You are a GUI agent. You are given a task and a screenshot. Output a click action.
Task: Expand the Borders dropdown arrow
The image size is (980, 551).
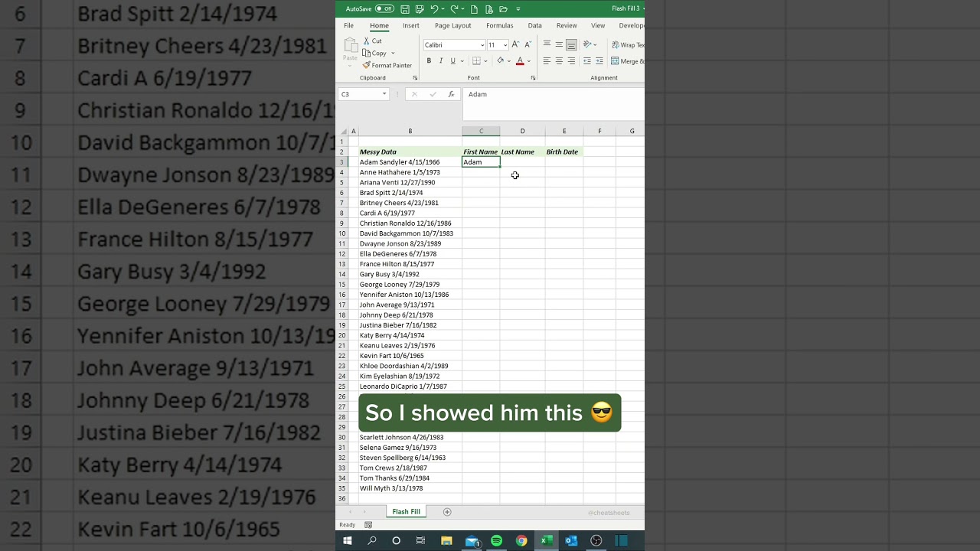[x=486, y=61]
